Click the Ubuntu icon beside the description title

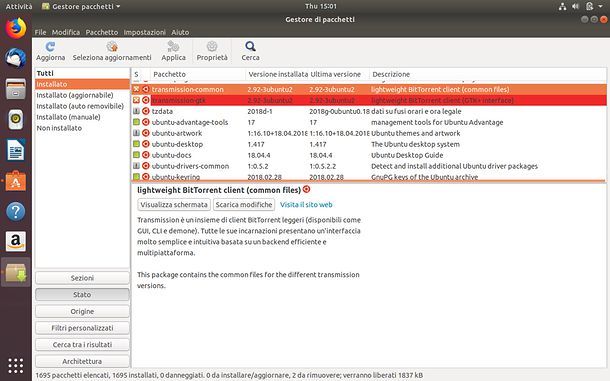click(x=307, y=190)
